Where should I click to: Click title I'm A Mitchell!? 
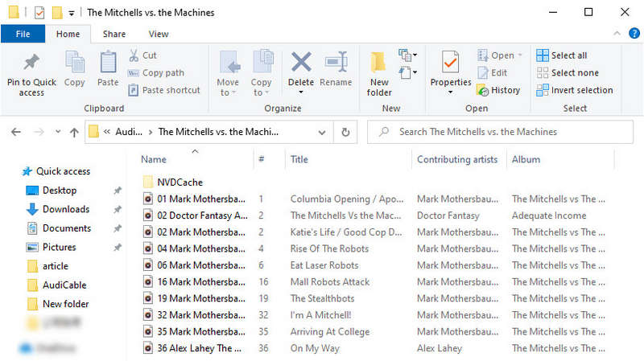(320, 315)
